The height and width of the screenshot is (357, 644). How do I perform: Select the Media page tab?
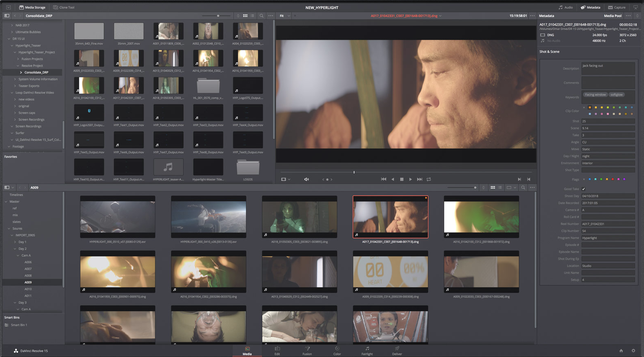click(247, 351)
